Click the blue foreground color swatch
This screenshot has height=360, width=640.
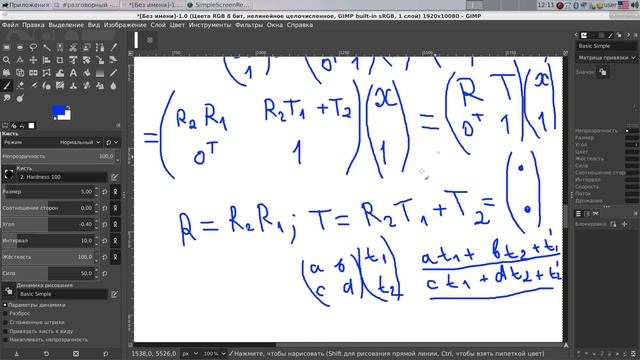[x=58, y=111]
